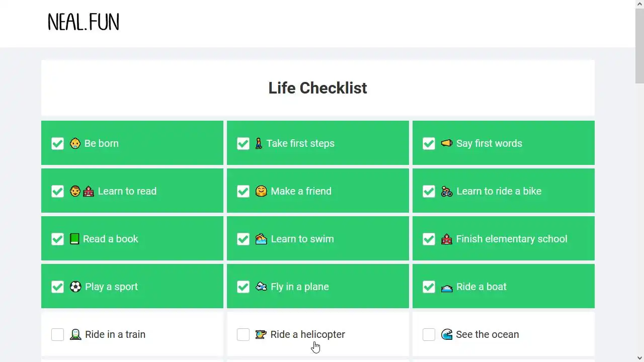644x362 pixels.
Task: Click the megaphone icon by Say first words
Action: 446,143
